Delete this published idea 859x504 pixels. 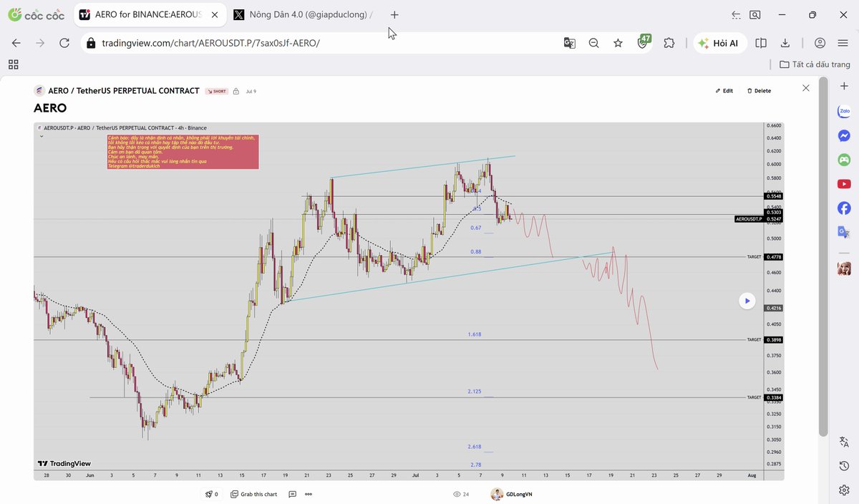(759, 91)
